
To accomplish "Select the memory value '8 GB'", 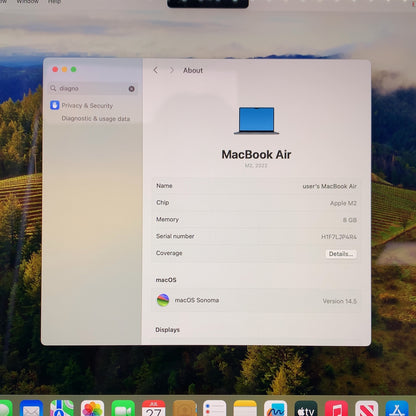I will [x=350, y=220].
